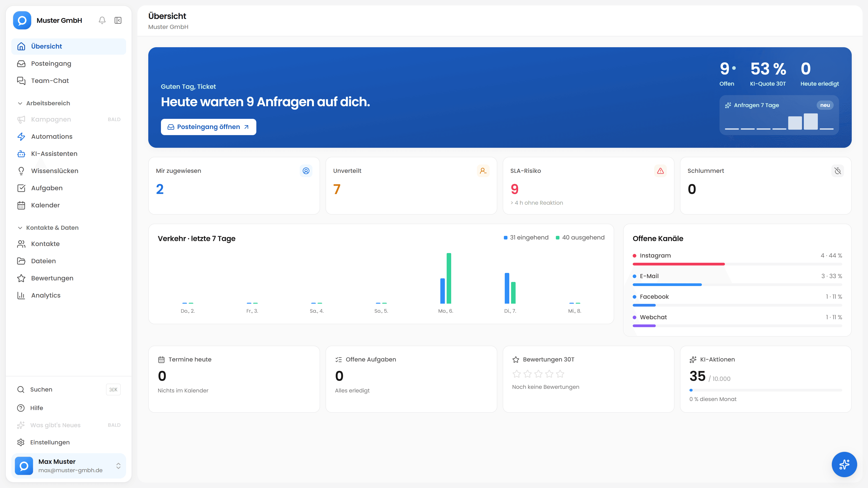Viewport: 868px width, 488px height.
Task: Click Bewertungen 30T star icon
Action: coord(516,360)
